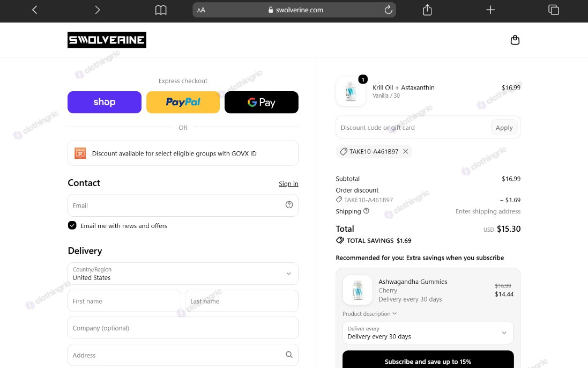This screenshot has width=588, height=368.
Task: Open a new tab with the plus icon
Action: point(490,10)
